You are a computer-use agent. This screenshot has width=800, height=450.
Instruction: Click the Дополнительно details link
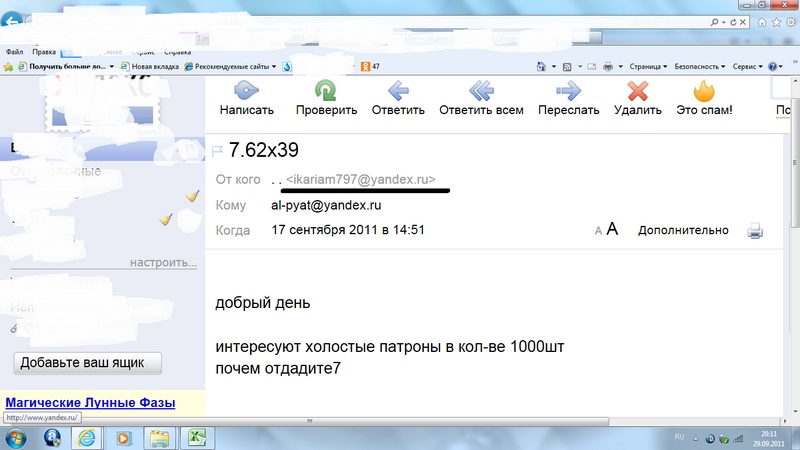click(x=683, y=230)
